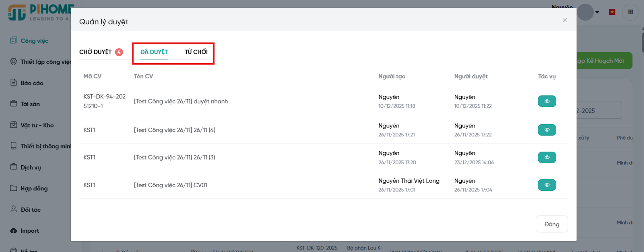Switch to the CHỜ DUYỆT tab
This screenshot has width=644, height=252.
95,52
